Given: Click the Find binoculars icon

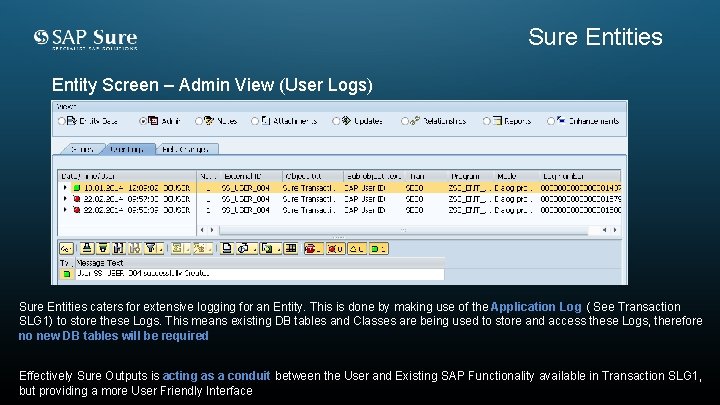Looking at the screenshot, I should (118, 248).
